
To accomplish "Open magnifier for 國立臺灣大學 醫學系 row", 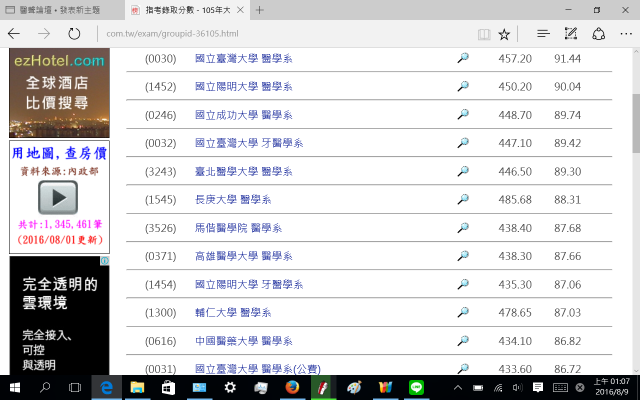I will pos(463,58).
